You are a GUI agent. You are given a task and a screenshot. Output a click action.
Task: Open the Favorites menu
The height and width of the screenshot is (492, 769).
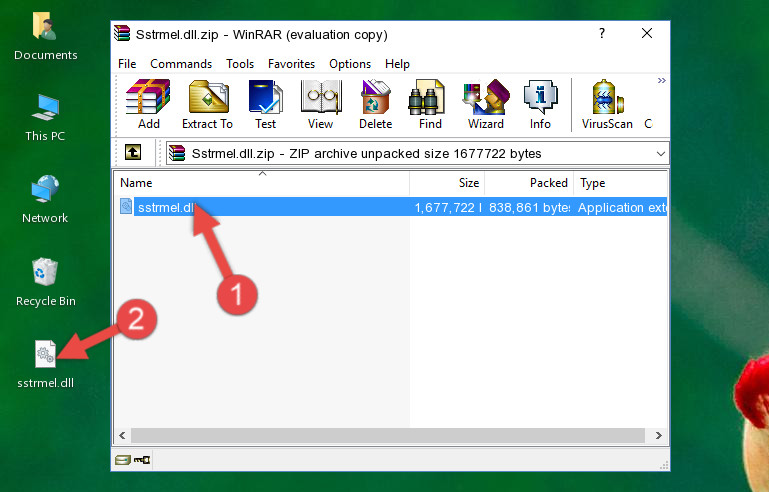pyautogui.click(x=291, y=64)
